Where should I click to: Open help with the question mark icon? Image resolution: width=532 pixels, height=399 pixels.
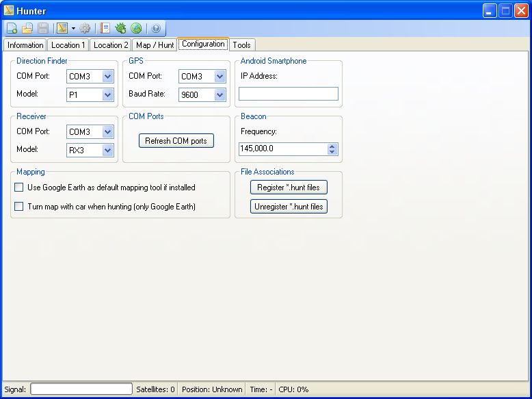coord(155,28)
